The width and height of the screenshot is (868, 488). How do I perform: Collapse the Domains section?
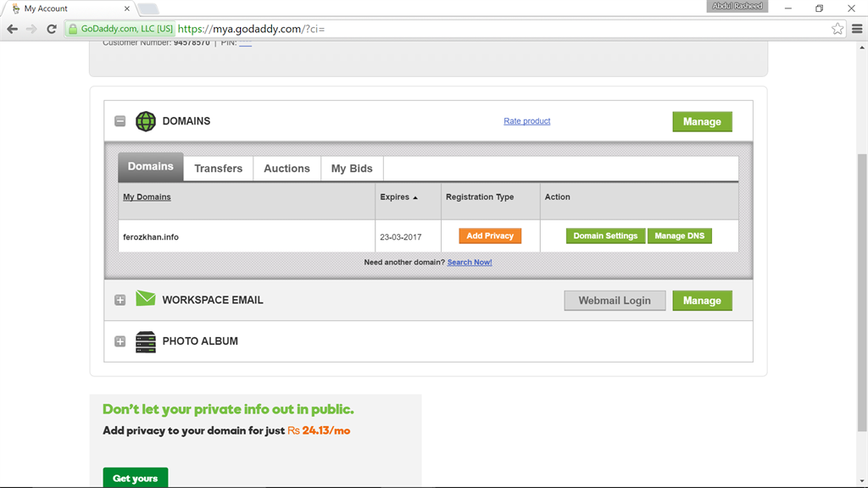click(x=120, y=121)
